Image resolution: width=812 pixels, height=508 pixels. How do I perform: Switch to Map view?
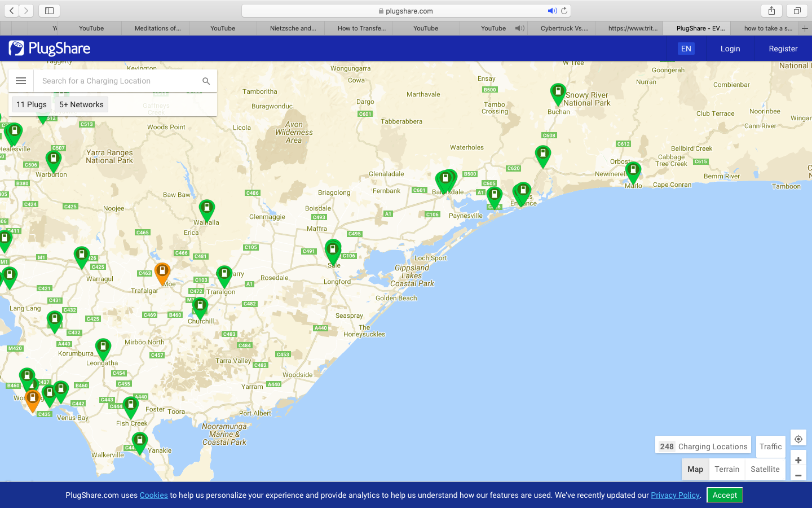pos(695,469)
